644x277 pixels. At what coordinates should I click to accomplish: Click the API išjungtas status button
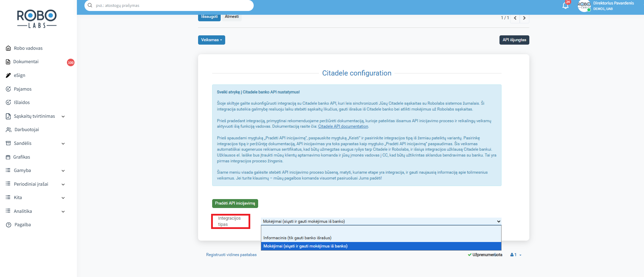(514, 40)
